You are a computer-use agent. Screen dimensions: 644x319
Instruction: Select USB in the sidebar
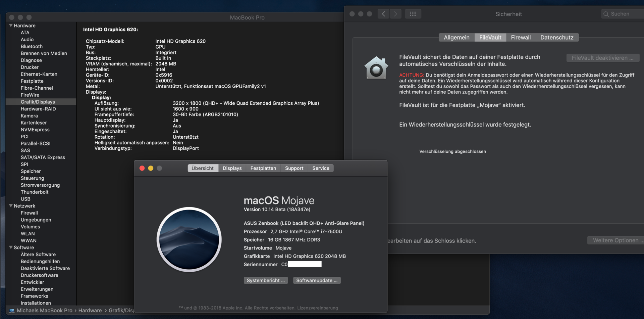coord(25,199)
